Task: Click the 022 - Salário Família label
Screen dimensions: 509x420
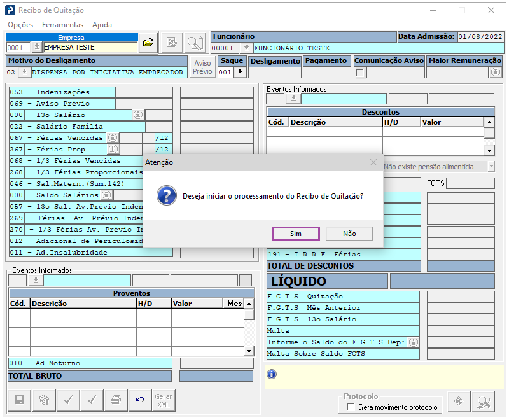Action: coord(77,126)
